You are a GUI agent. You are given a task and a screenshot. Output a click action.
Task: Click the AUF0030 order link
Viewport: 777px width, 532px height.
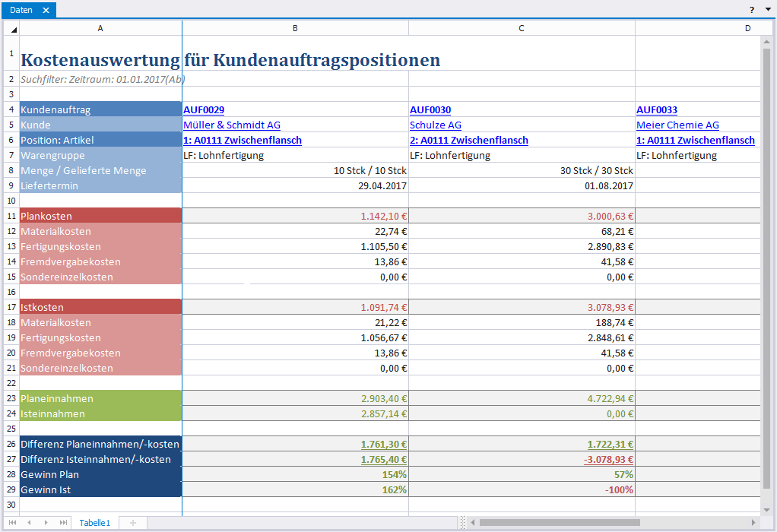coord(430,110)
